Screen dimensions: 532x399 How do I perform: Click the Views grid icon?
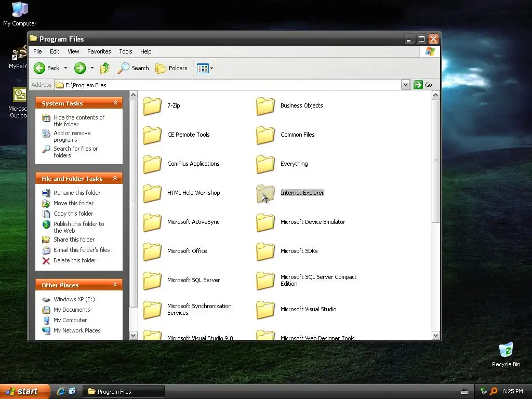tap(203, 68)
